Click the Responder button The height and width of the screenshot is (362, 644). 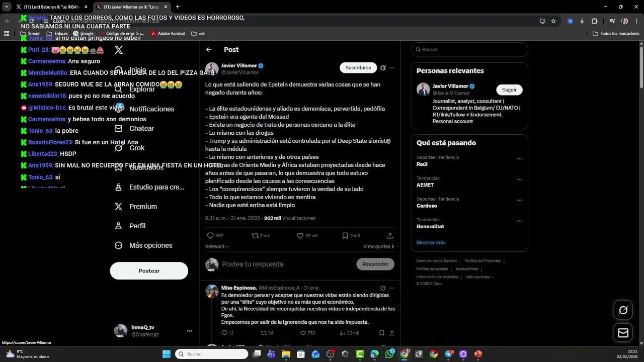[375, 264]
